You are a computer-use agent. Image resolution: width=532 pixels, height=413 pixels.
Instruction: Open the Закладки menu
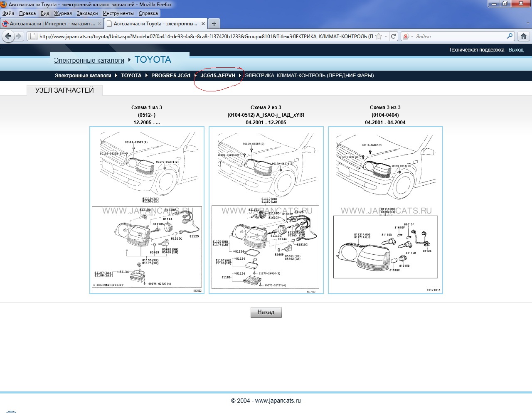(x=87, y=13)
